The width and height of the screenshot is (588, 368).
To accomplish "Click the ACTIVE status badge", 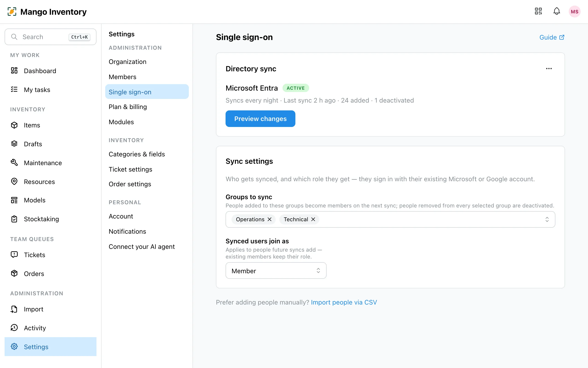I will 295,88.
